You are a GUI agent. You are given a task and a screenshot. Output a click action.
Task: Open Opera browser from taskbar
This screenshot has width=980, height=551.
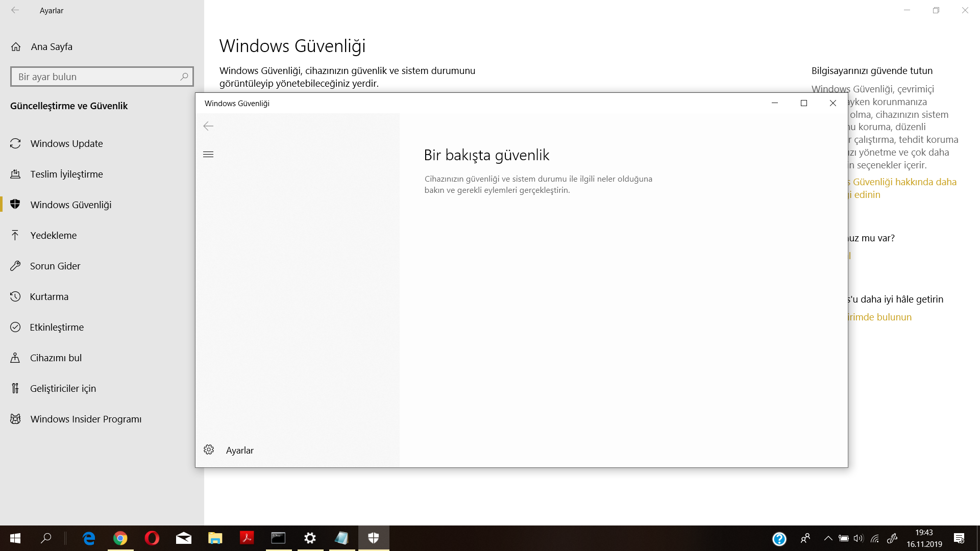(152, 538)
